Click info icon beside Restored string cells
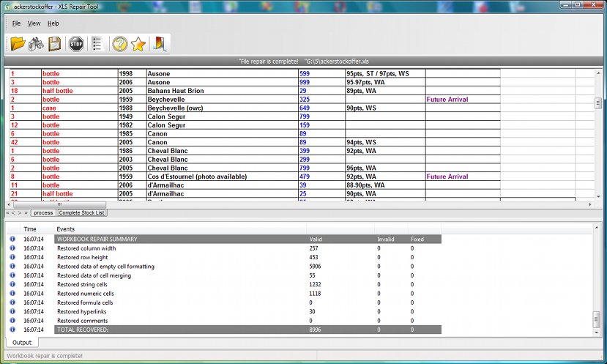This screenshot has height=364, width=607. tap(12, 284)
